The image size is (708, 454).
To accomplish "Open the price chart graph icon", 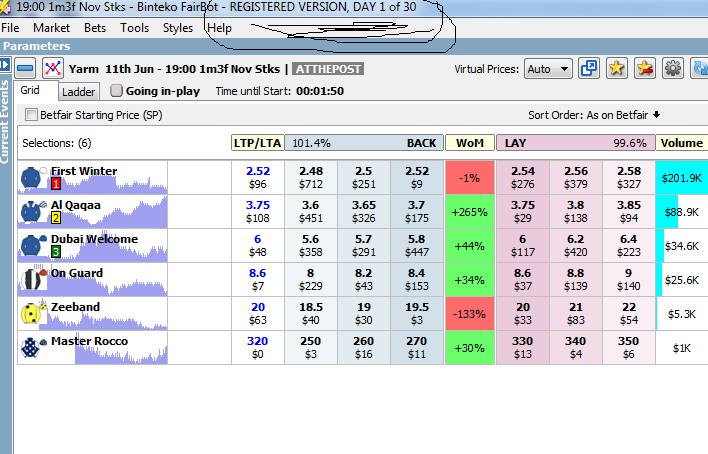I will coord(52,69).
